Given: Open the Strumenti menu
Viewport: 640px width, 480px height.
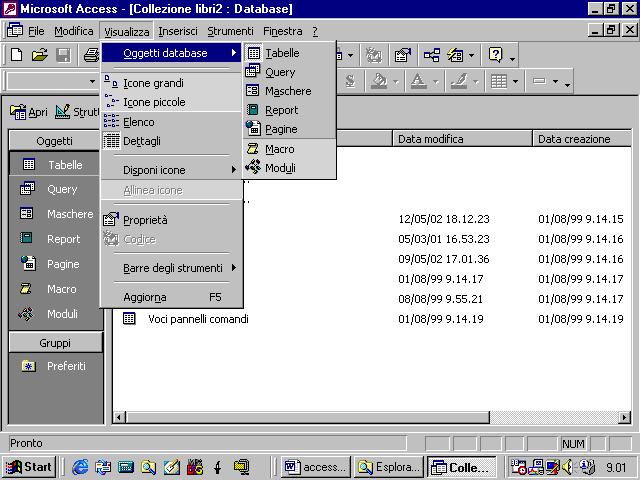Looking at the screenshot, I should 230,31.
